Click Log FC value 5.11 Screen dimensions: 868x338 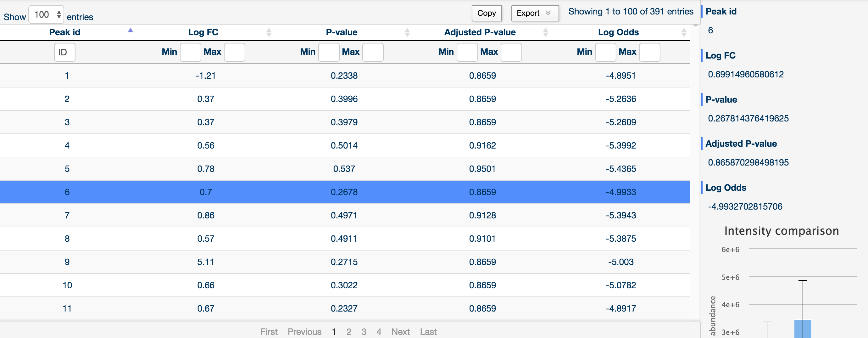[206, 262]
